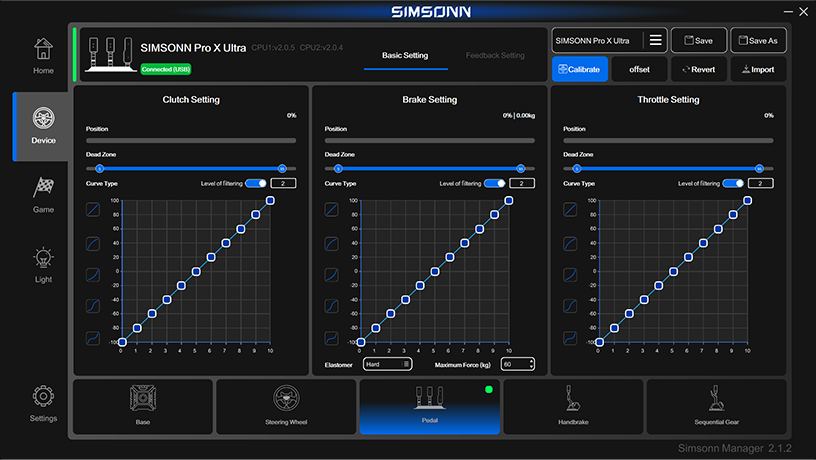The height and width of the screenshot is (460, 816).
Task: Select the Device sidebar section
Action: point(41,126)
